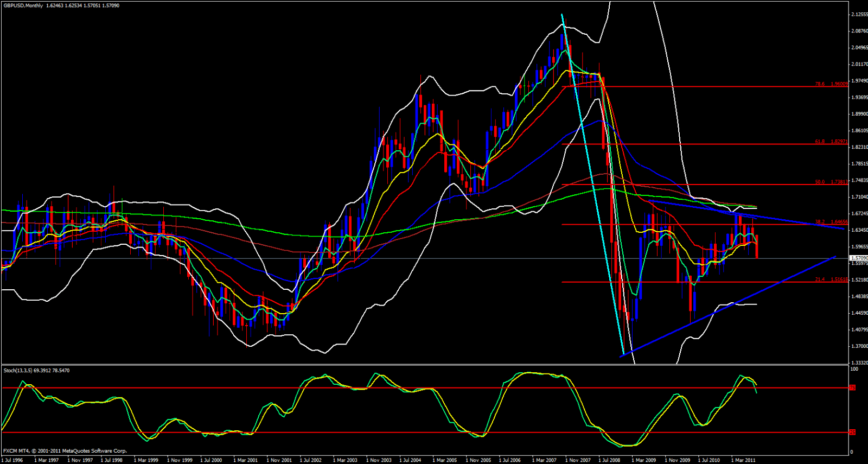
Task: Click the GBPUSD,Monthly chart title
Action: click(x=23, y=5)
